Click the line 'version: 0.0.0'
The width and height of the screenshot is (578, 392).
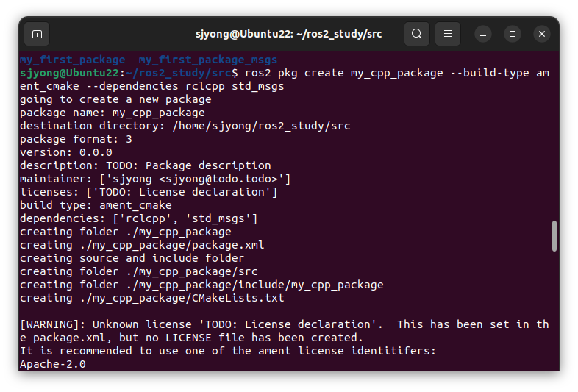point(66,153)
